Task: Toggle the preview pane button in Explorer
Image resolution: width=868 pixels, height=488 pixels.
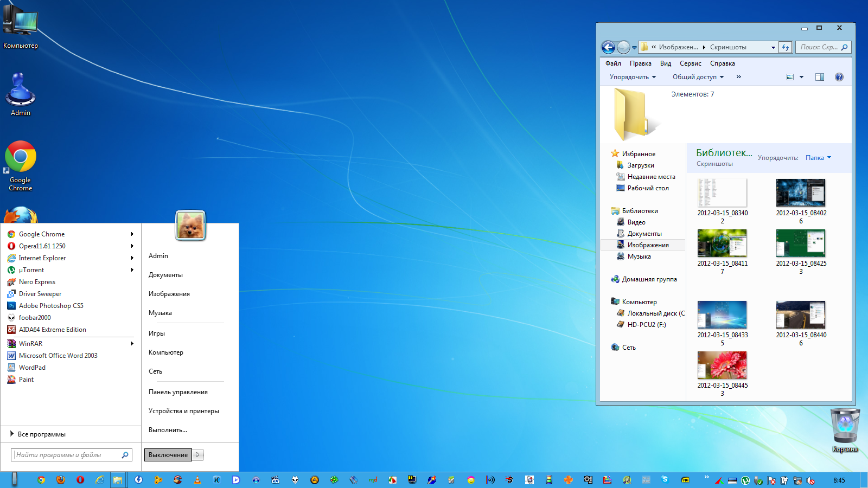Action: pos(819,77)
